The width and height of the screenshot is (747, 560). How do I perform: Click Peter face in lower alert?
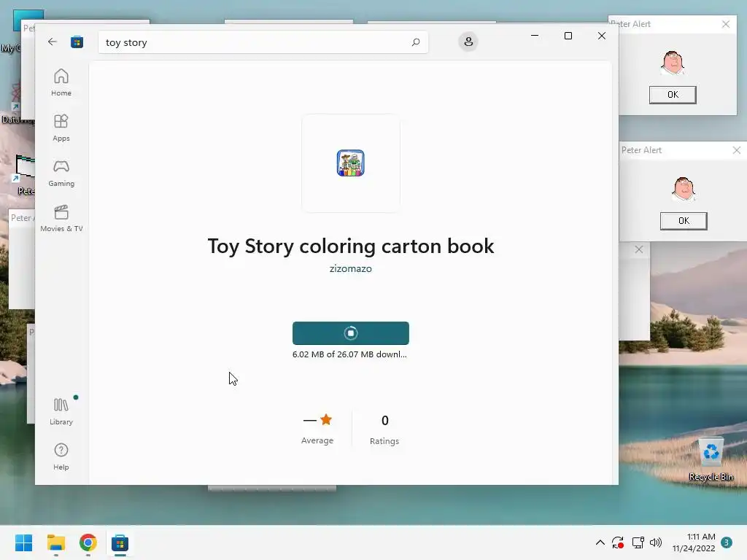click(684, 189)
